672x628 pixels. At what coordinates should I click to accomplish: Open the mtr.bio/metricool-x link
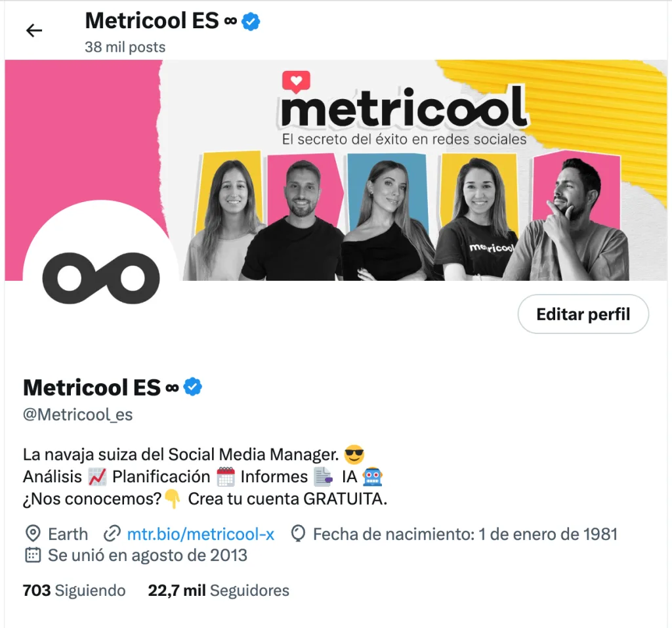pos(201,534)
